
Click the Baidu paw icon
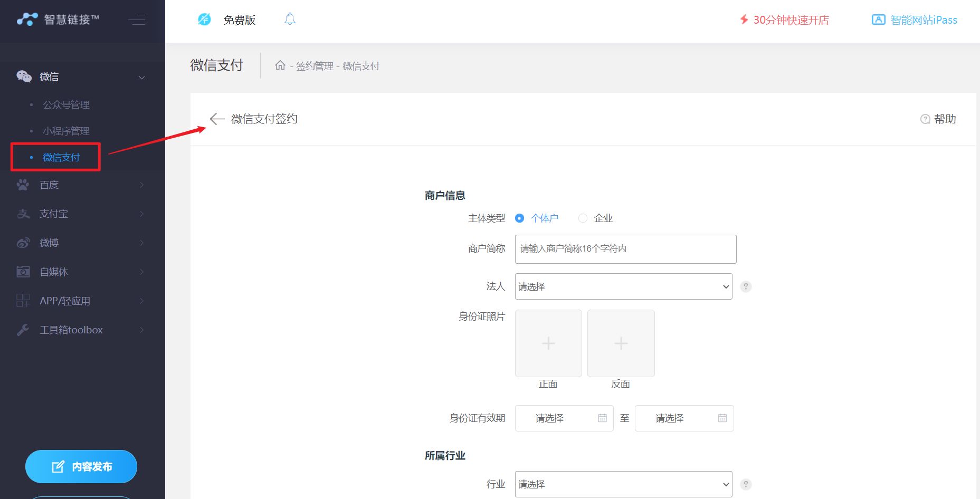click(x=23, y=185)
